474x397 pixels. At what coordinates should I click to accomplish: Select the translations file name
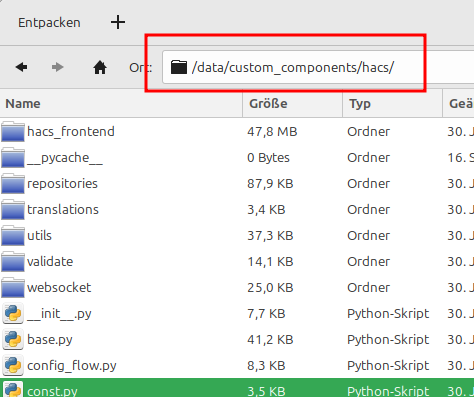point(63,210)
